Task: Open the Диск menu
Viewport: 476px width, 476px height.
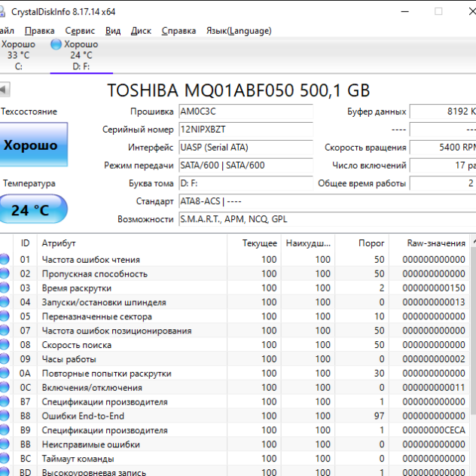Action: (x=141, y=31)
